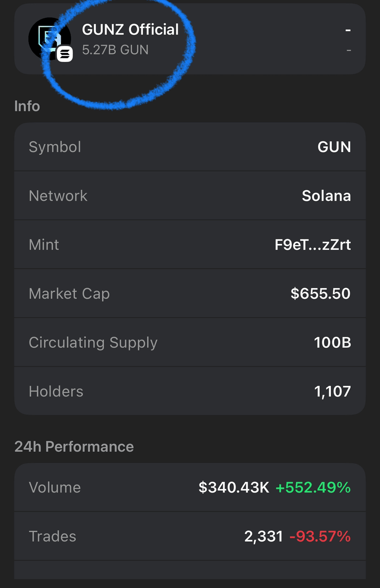The width and height of the screenshot is (380, 588).
Task: Click the Solana network value
Action: coord(326,196)
